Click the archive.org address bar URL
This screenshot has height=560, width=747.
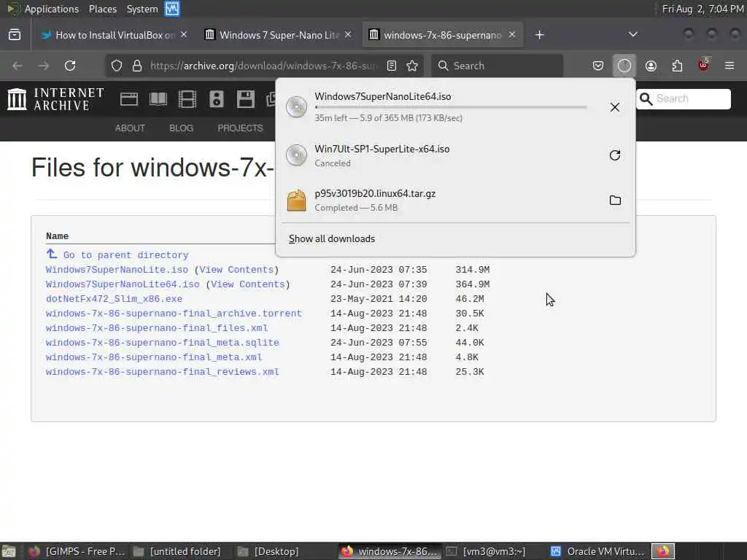point(263,66)
